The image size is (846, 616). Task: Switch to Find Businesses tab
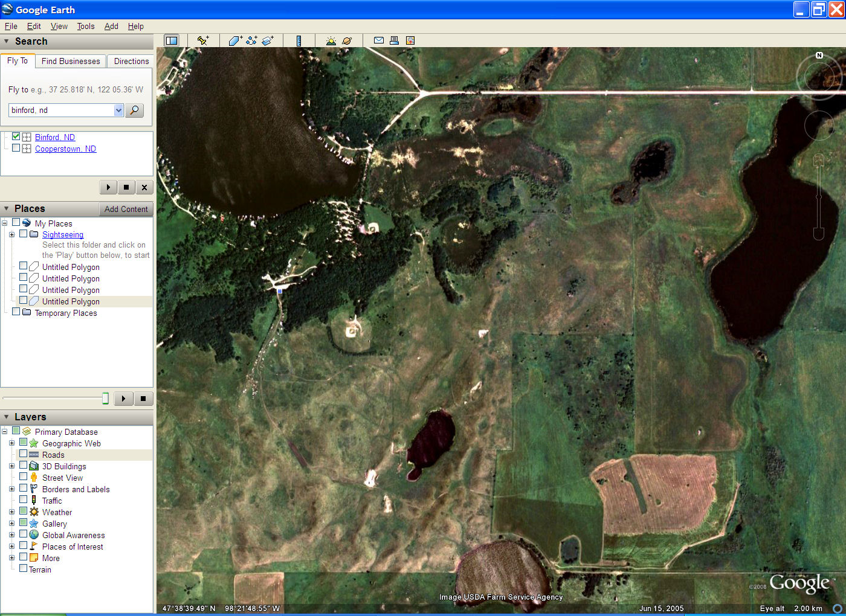pyautogui.click(x=71, y=61)
